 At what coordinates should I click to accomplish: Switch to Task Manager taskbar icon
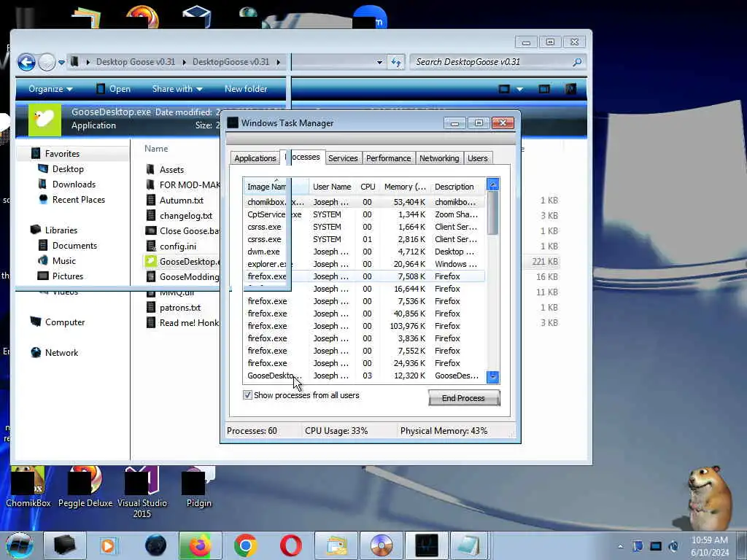click(426, 545)
